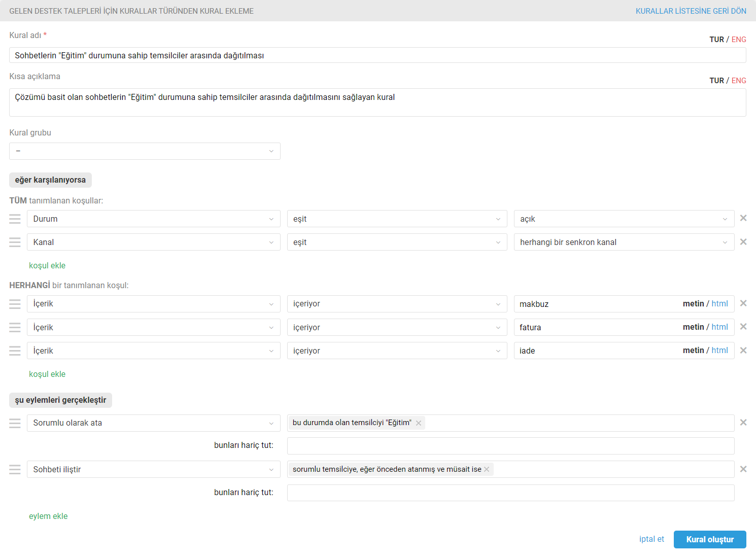Open the 'herhangi bir senkron kanal' dropdown

(x=624, y=242)
